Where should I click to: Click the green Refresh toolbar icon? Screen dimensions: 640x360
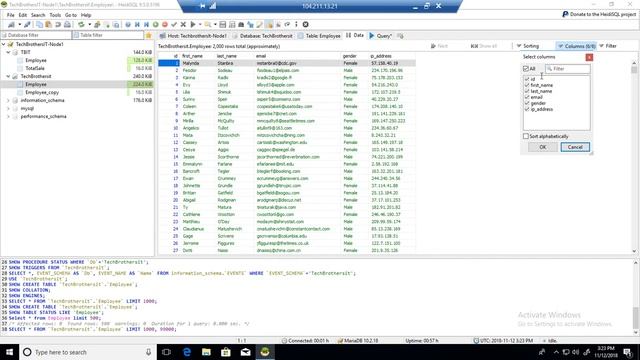point(81,24)
